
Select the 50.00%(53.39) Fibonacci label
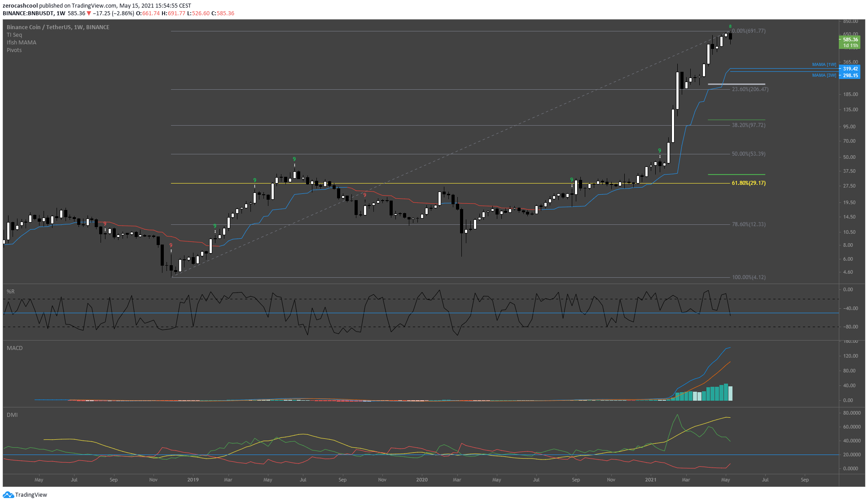749,154
